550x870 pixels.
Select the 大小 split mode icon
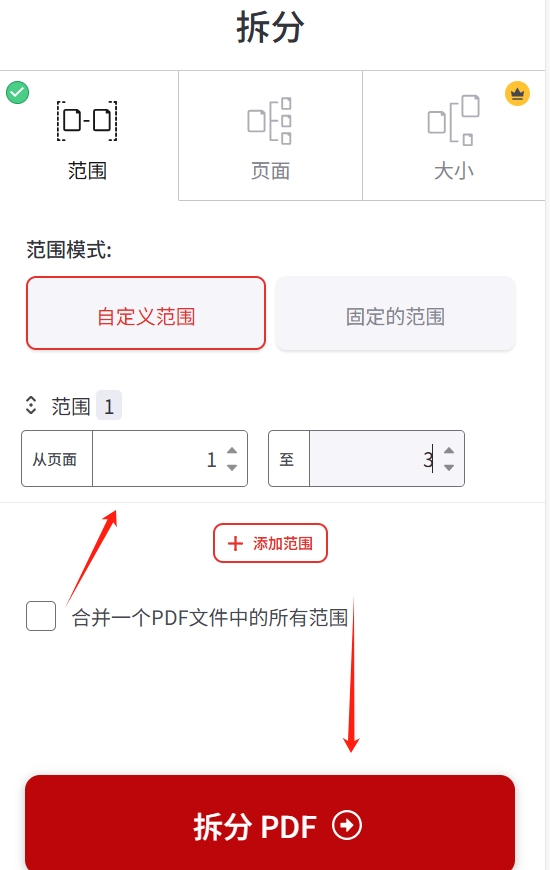pyautogui.click(x=453, y=120)
